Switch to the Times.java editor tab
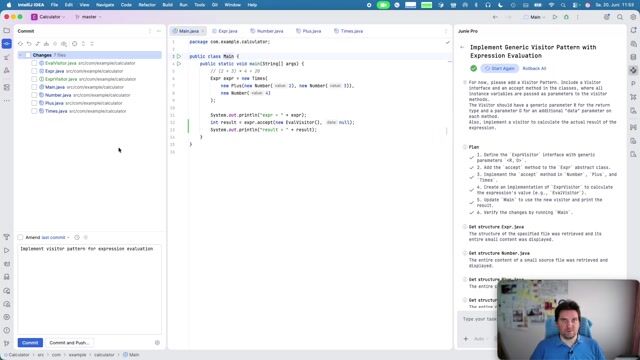The image size is (640, 360). click(x=348, y=31)
